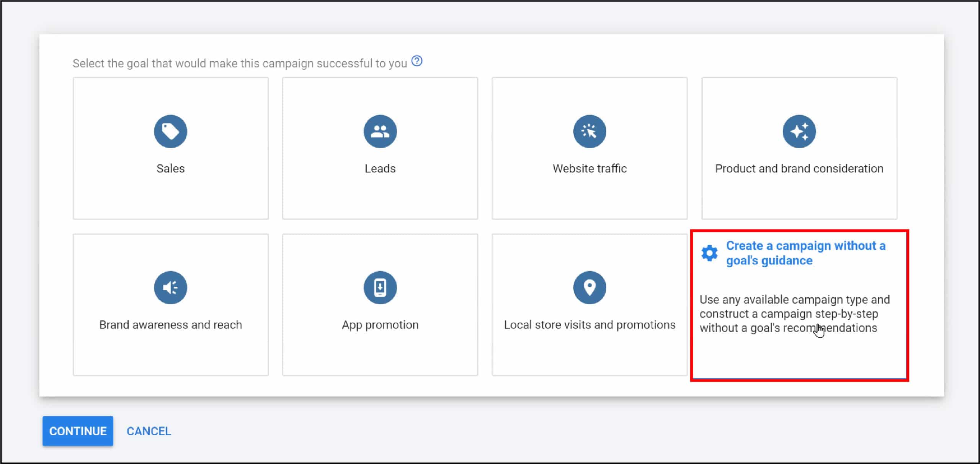
Task: Choose the Website traffic cursor icon
Action: (x=590, y=131)
